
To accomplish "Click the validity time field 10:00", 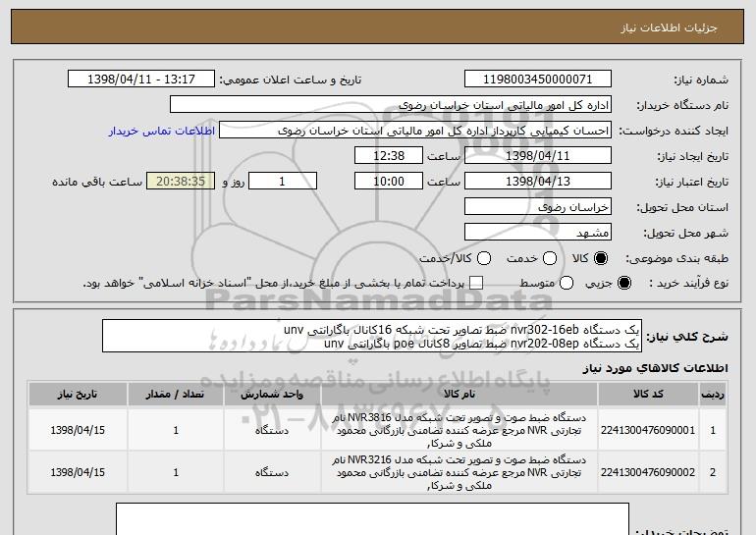I will click(389, 182).
